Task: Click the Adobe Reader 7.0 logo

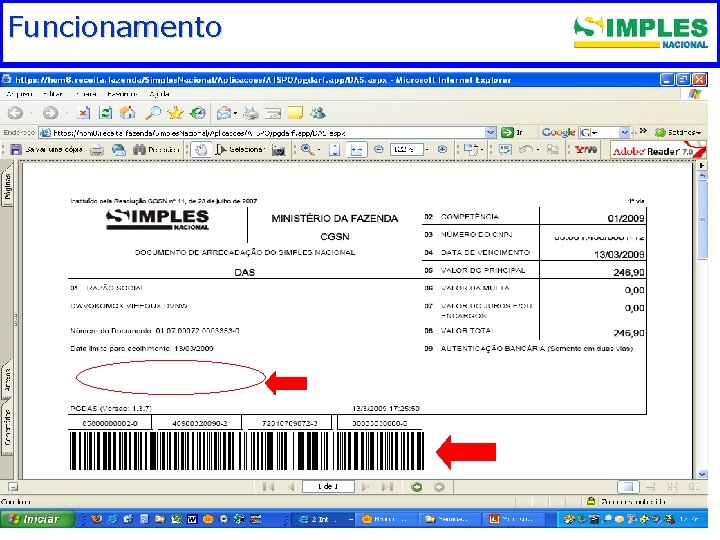Action: [x=657, y=150]
